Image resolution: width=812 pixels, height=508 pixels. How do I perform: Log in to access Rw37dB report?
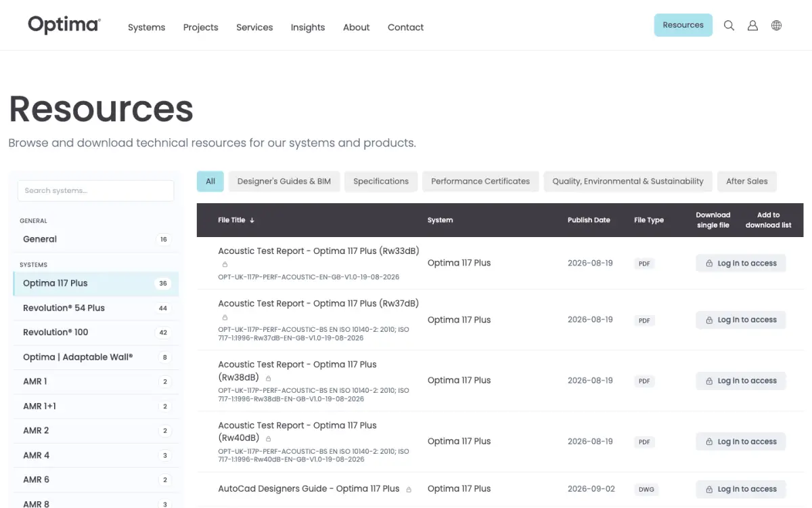click(x=741, y=320)
